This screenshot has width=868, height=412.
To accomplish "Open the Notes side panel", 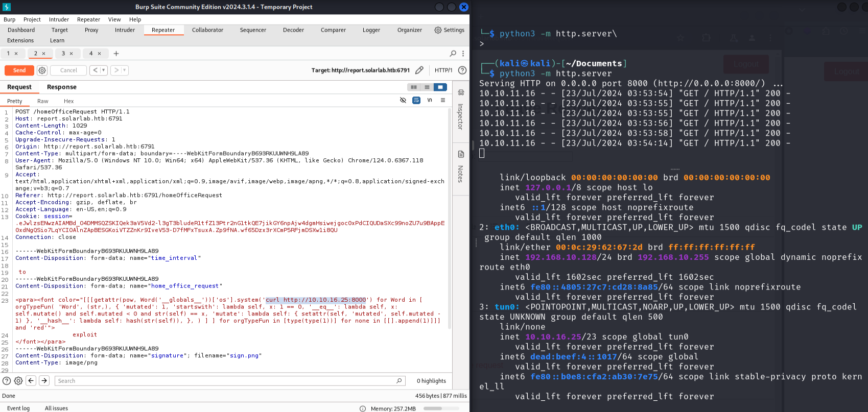I will point(461,167).
